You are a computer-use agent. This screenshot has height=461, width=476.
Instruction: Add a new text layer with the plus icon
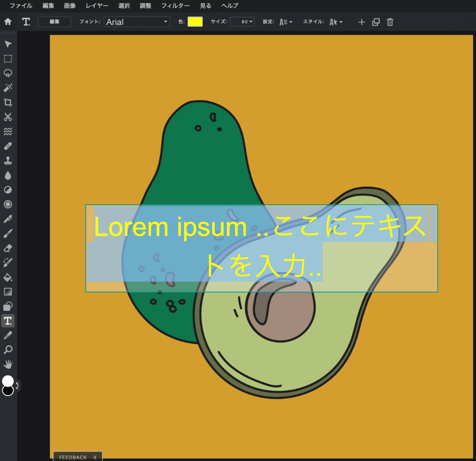[x=361, y=22]
